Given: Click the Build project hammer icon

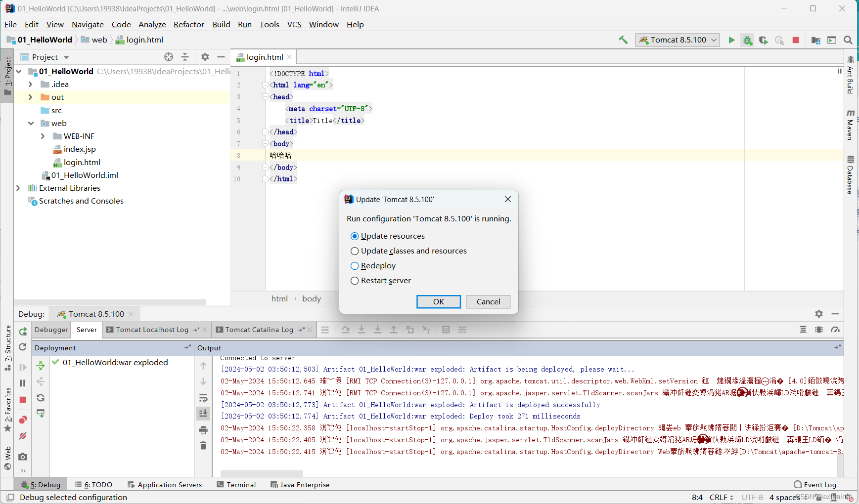Looking at the screenshot, I should point(623,40).
